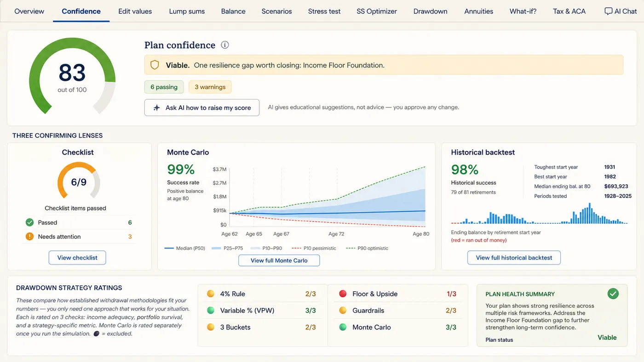Click the Variable % (VPW) label

click(x=247, y=311)
